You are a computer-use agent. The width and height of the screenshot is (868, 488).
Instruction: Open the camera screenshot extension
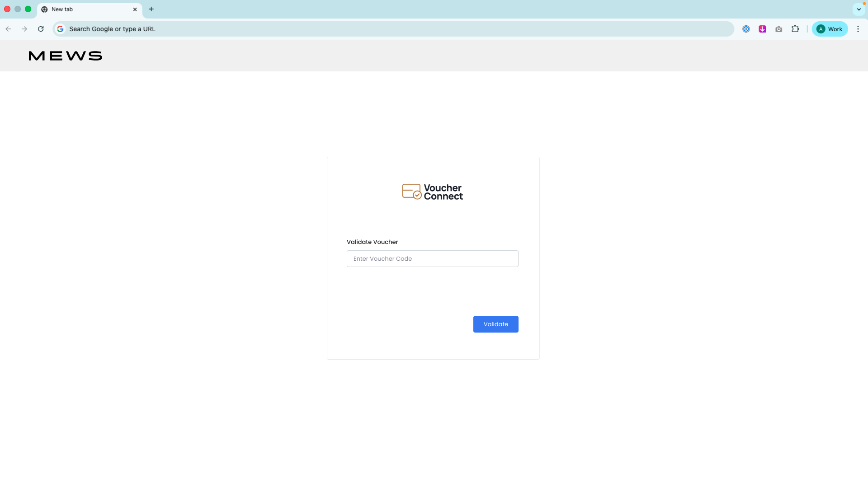pos(778,29)
